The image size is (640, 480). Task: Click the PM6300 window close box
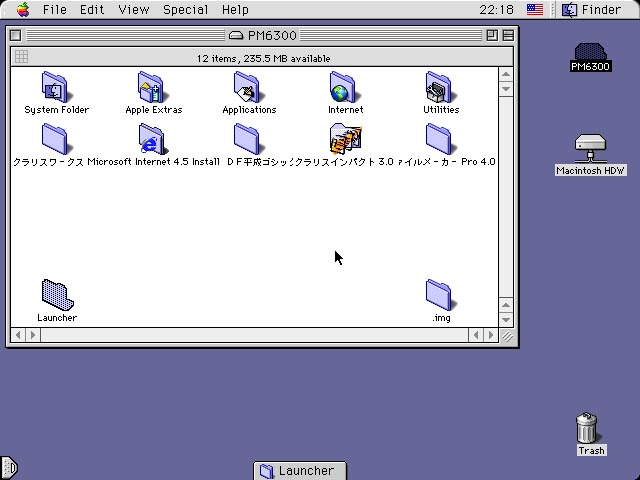tap(16, 36)
